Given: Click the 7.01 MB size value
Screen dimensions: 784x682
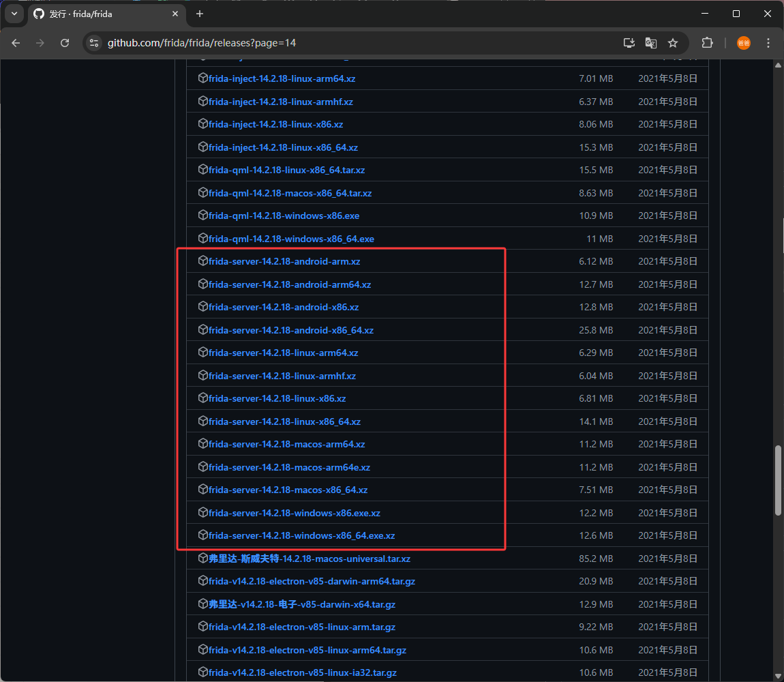Looking at the screenshot, I should click(596, 78).
